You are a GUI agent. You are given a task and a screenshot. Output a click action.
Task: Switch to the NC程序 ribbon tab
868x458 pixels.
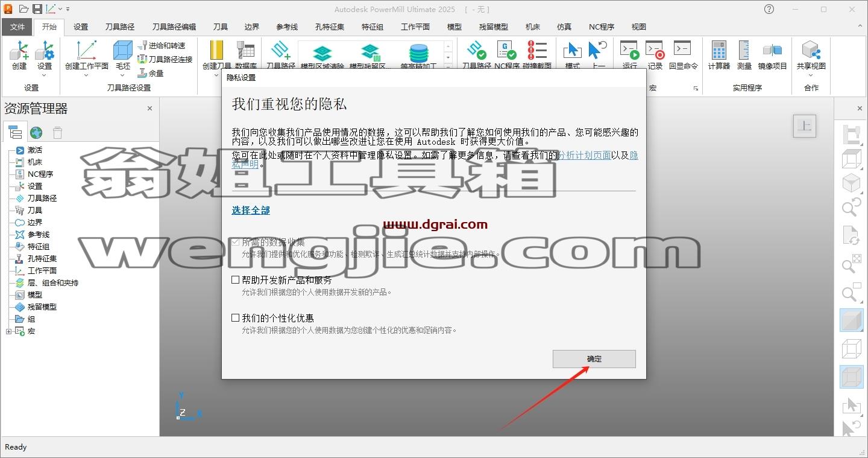tap(602, 27)
